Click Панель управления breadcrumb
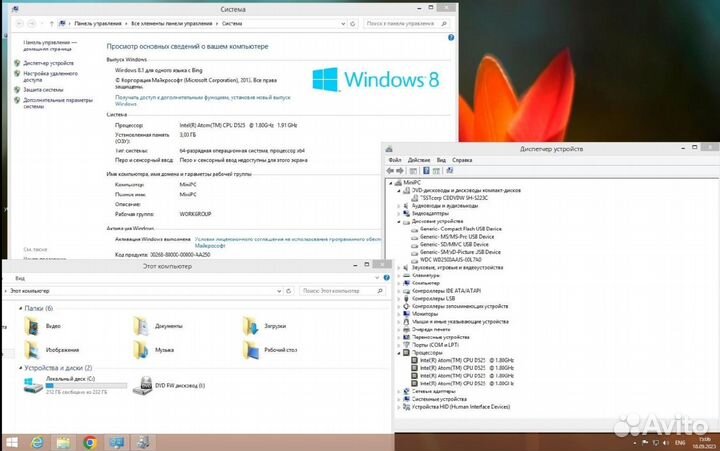Image resolution: width=720 pixels, height=451 pixels. (98, 23)
